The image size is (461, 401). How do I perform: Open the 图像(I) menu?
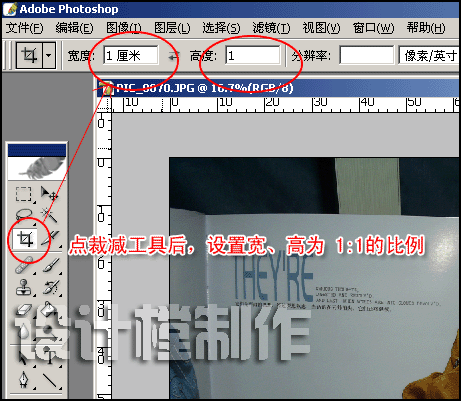coord(123,28)
